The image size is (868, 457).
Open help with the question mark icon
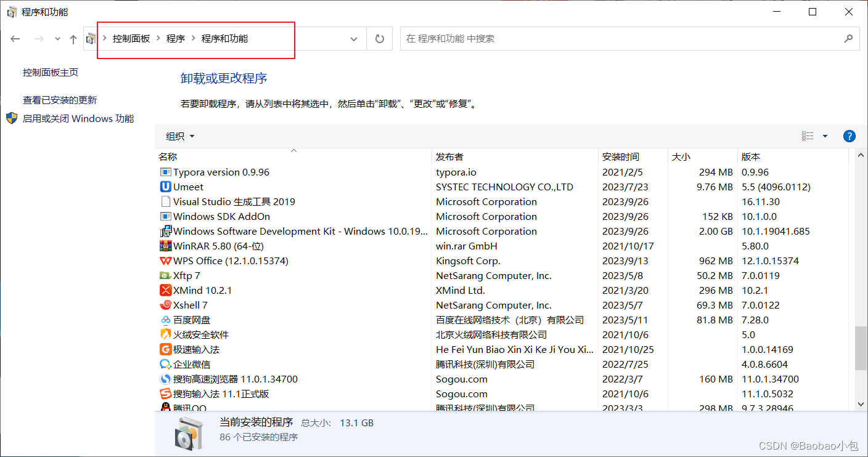tap(849, 136)
